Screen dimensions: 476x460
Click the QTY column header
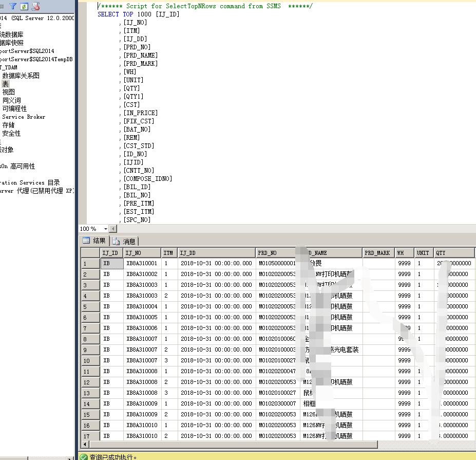454,253
